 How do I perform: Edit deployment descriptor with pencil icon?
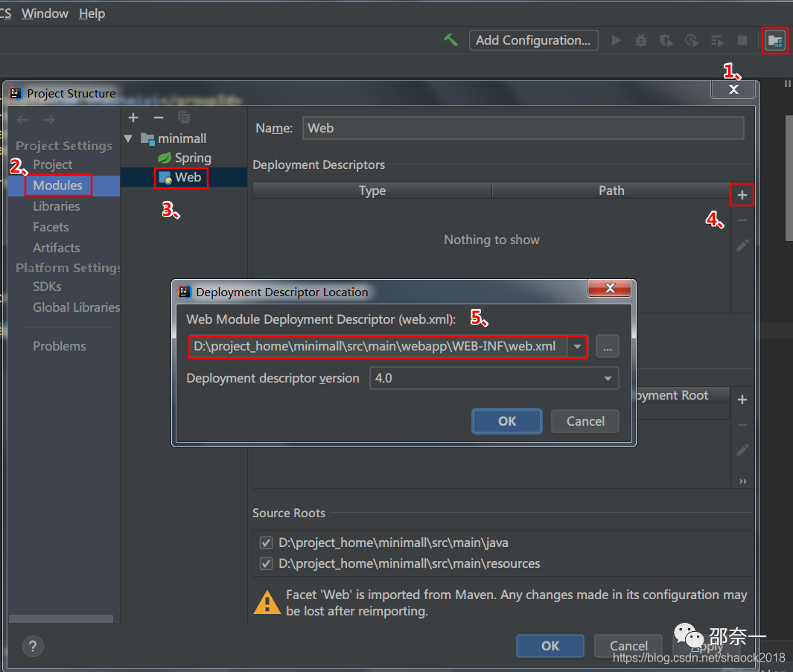(742, 246)
